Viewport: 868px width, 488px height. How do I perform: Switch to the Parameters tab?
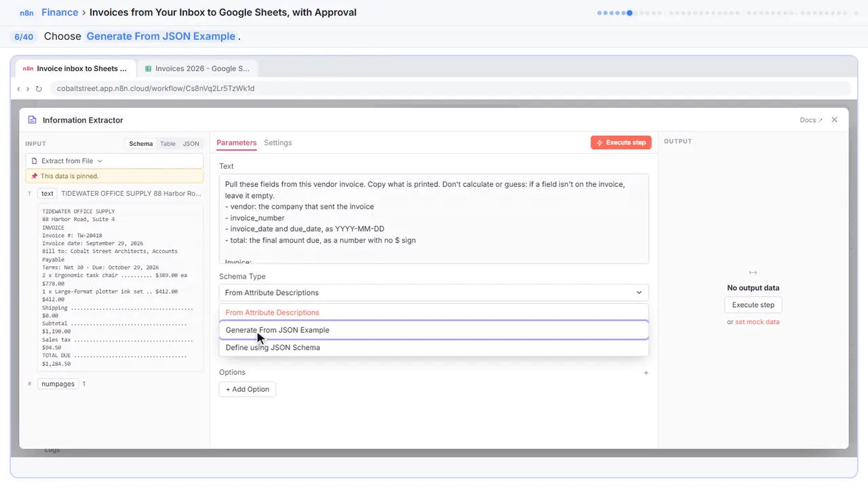click(237, 143)
